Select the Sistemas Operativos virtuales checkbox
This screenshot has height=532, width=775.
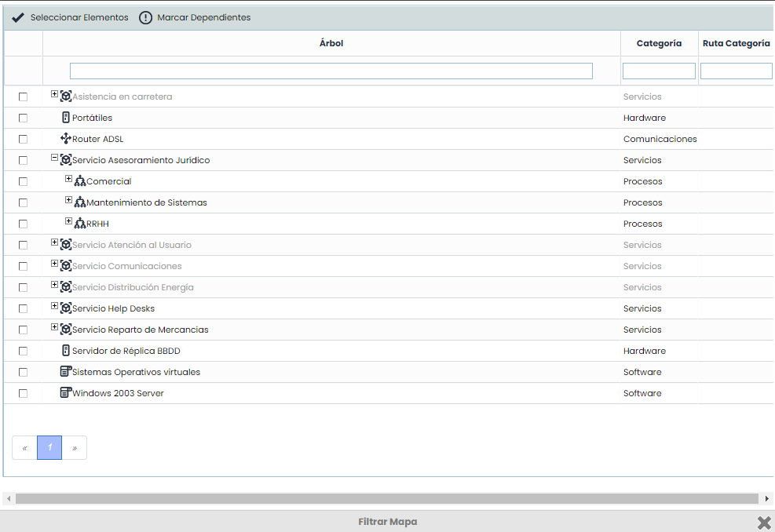click(23, 372)
